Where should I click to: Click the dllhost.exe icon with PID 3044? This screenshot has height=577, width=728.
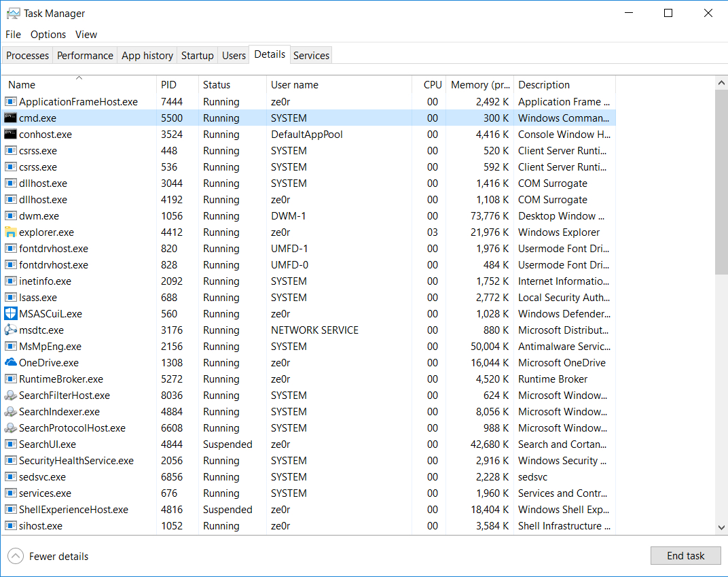pyautogui.click(x=11, y=183)
